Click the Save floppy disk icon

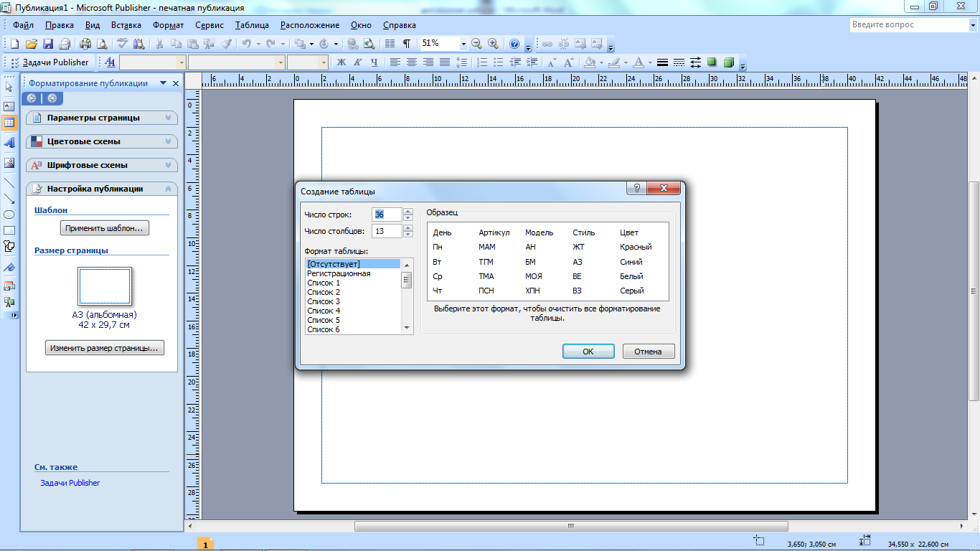48,44
